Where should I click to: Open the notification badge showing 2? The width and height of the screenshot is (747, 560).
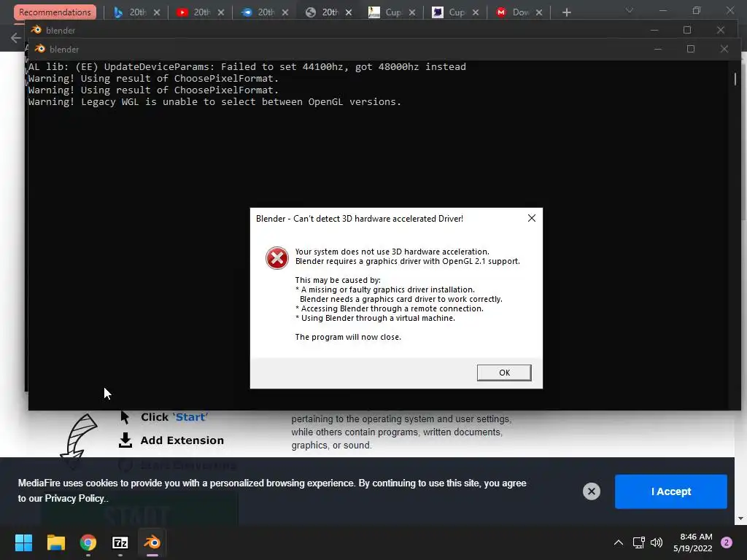pyautogui.click(x=727, y=542)
